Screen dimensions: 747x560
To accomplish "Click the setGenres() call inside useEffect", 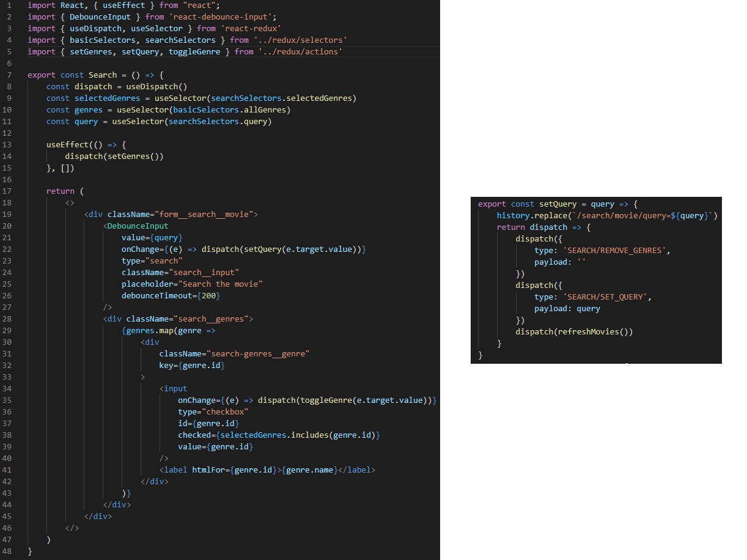I will [x=133, y=156].
